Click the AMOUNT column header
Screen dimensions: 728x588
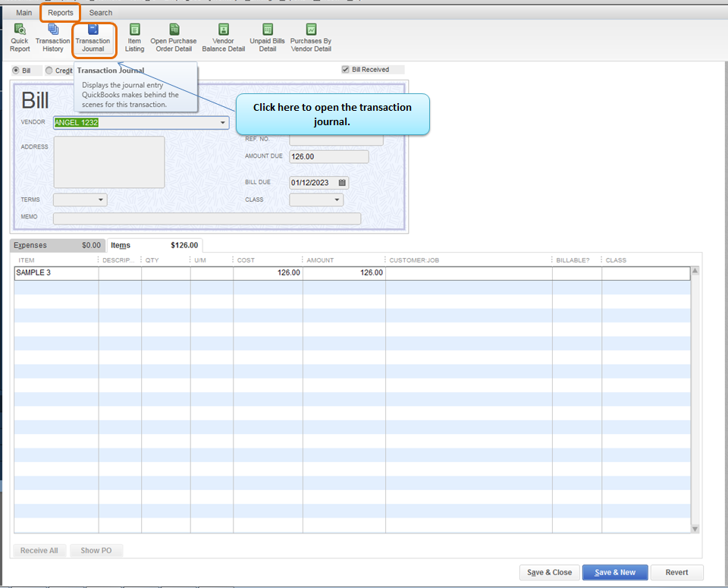tap(320, 260)
